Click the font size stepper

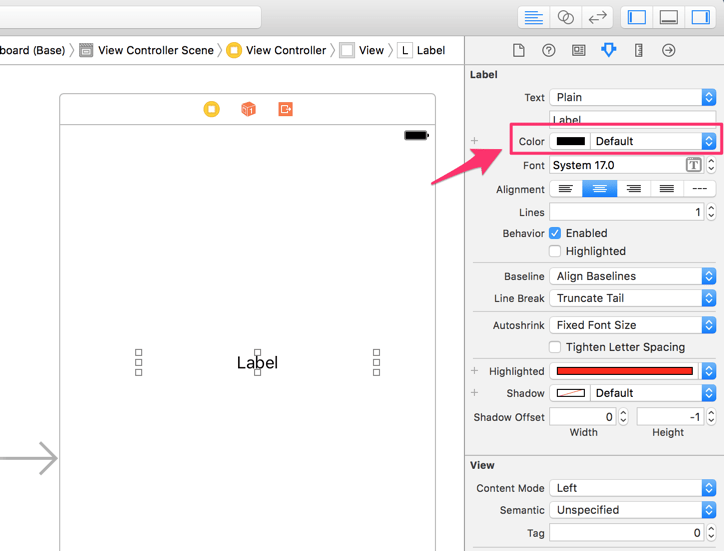point(711,165)
